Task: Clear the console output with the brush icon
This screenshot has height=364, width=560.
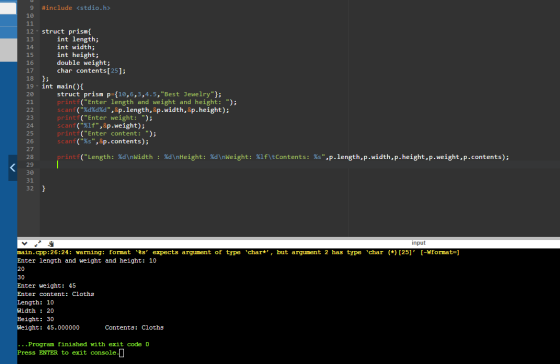Action: point(51,244)
